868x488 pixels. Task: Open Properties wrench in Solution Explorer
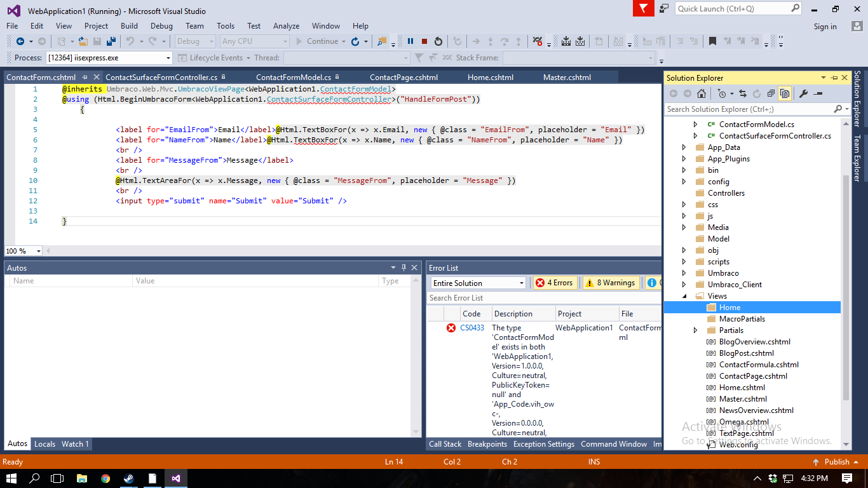803,94
